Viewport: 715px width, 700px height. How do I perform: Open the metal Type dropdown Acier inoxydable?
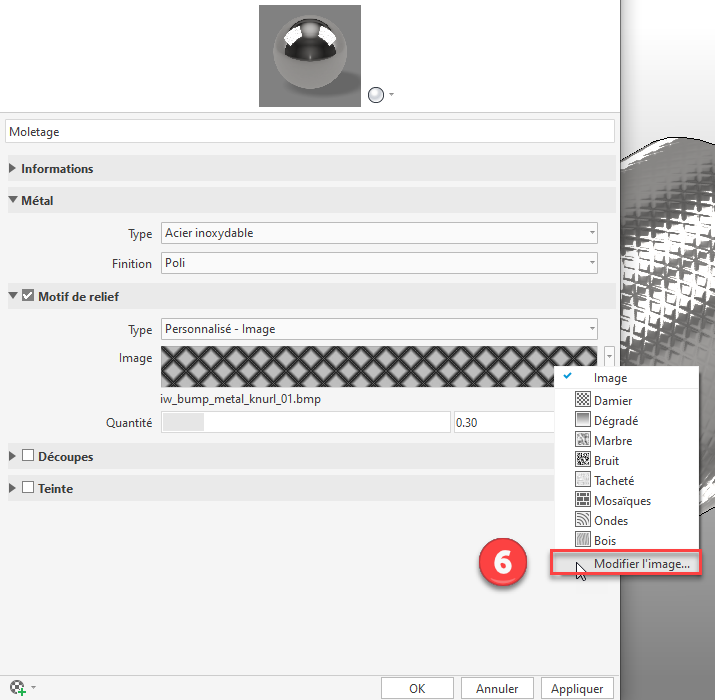click(x=379, y=234)
